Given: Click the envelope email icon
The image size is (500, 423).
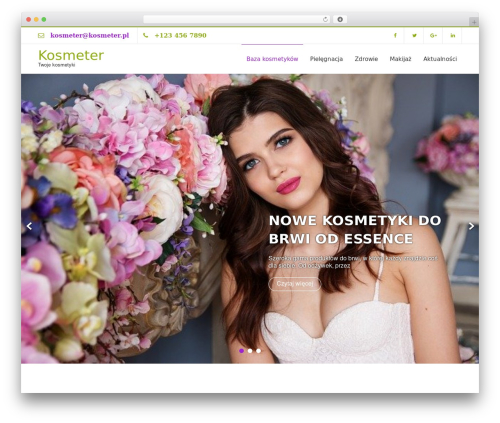Looking at the screenshot, I should click(x=41, y=35).
